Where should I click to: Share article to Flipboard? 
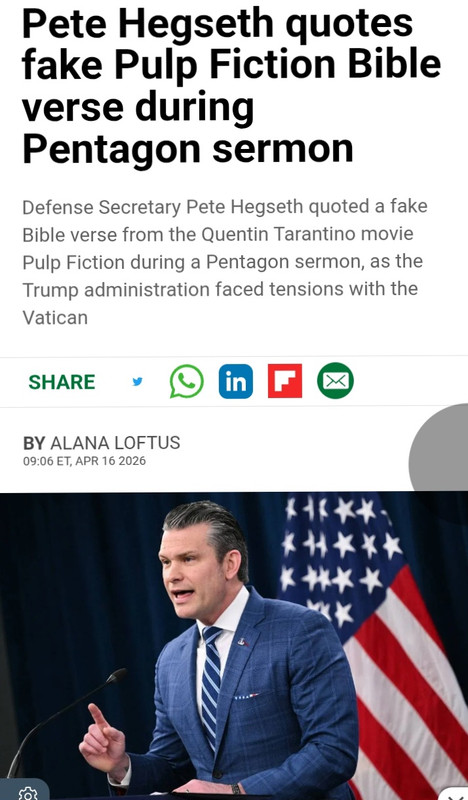(285, 381)
